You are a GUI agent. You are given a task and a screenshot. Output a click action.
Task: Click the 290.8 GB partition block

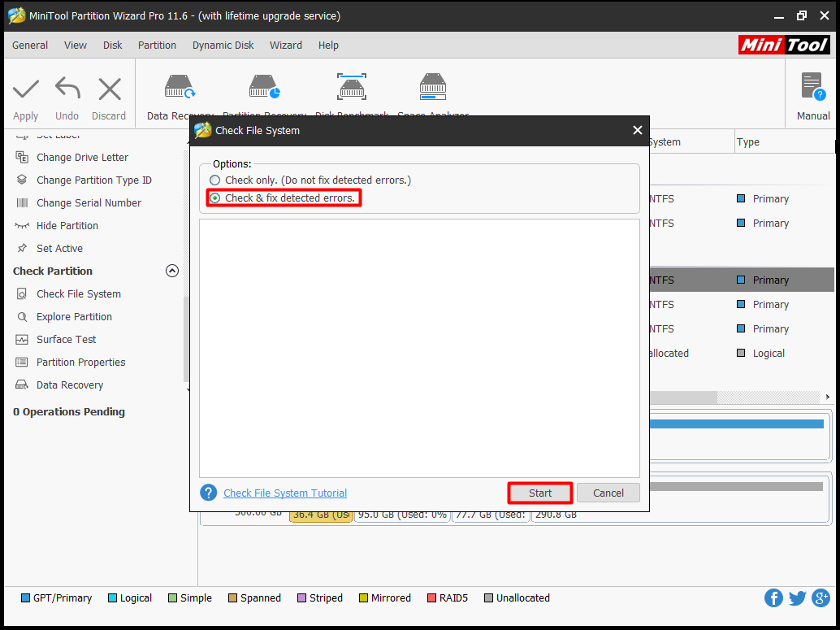click(x=678, y=515)
